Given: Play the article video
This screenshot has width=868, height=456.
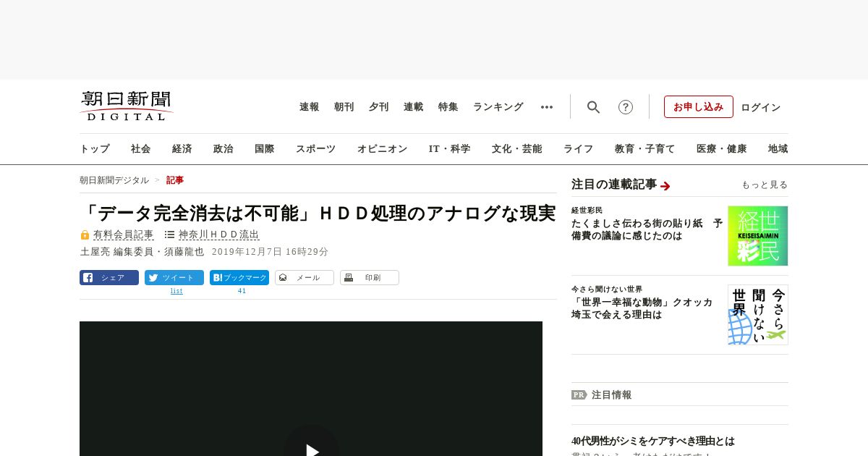Looking at the screenshot, I should (x=311, y=450).
